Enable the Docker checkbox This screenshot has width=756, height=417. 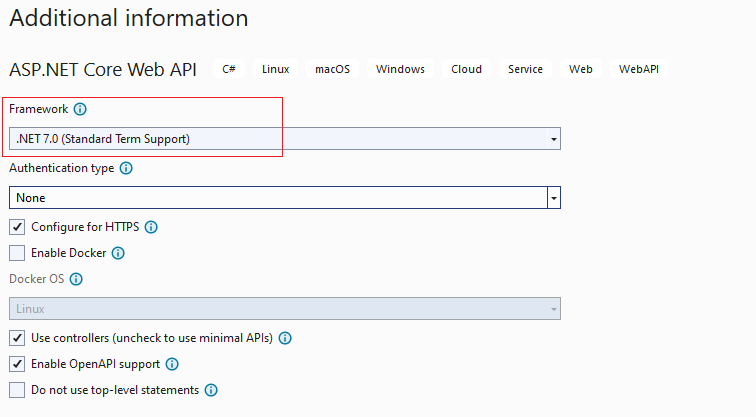17,253
